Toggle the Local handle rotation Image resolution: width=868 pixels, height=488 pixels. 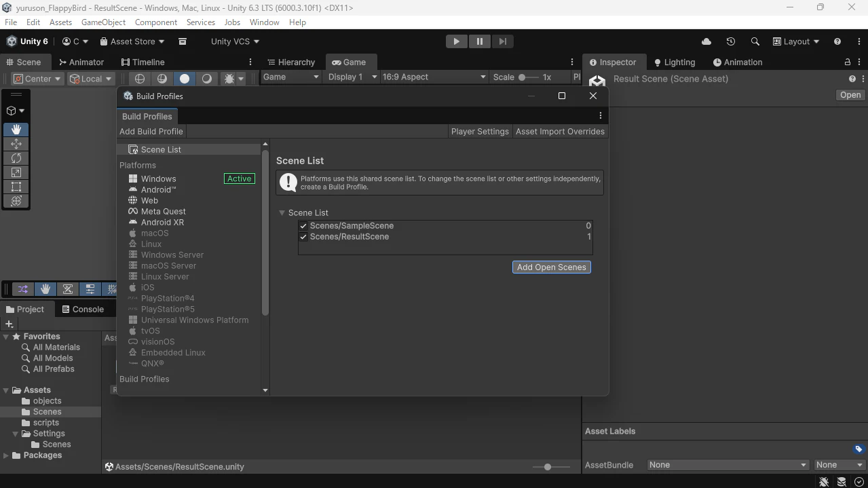pyautogui.click(x=91, y=79)
